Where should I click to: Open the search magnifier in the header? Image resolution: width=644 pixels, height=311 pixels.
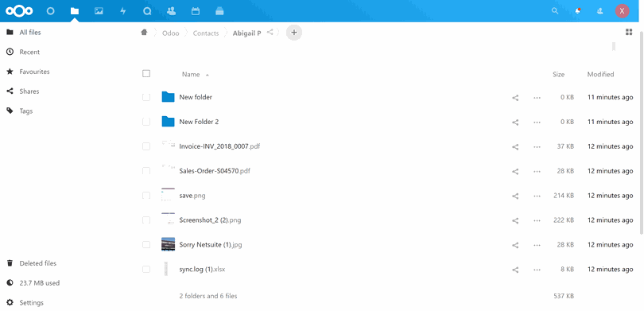(x=555, y=11)
